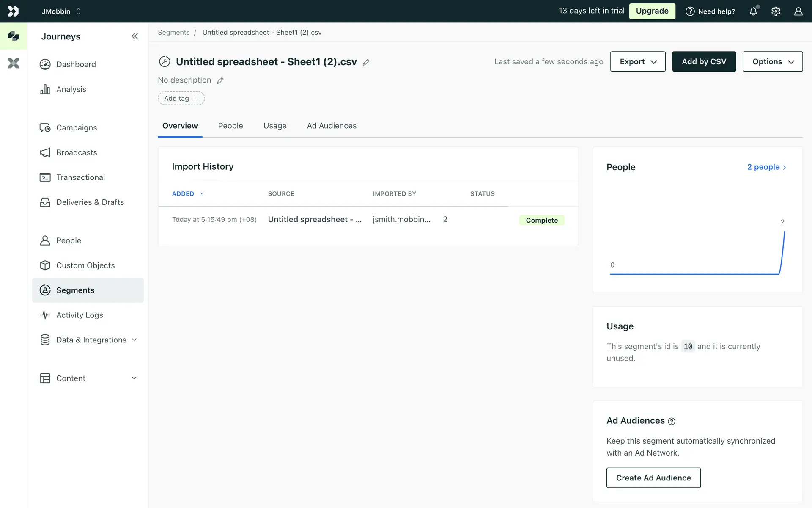Viewport: 812px width, 508px height.
Task: Switch to the People tab
Action: point(230,126)
